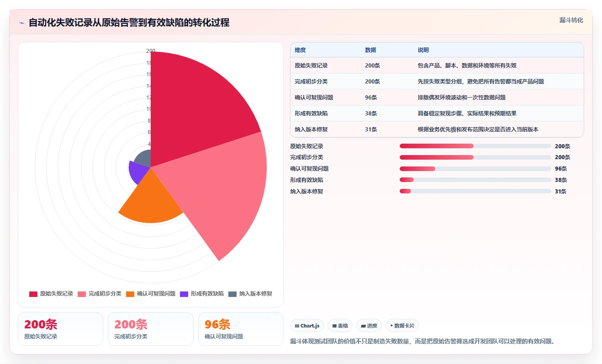Toggle the 原始失败记录 legend color box
Screen dimensions: 602x364
[x=33, y=294]
